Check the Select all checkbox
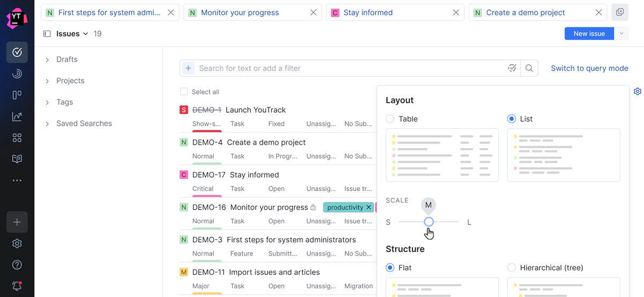This screenshot has width=644, height=297. [184, 92]
